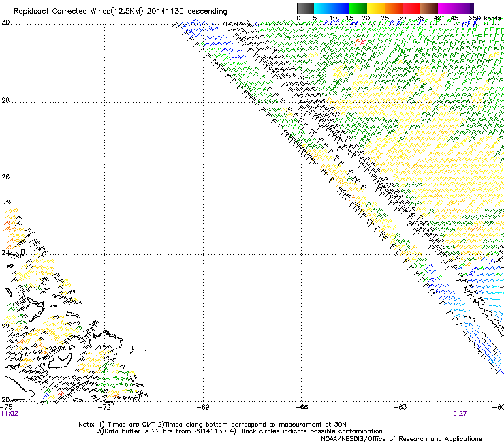This screenshot has width=504, height=443.
Task: Click the date '20141130 descending' in title
Action: [187, 12]
